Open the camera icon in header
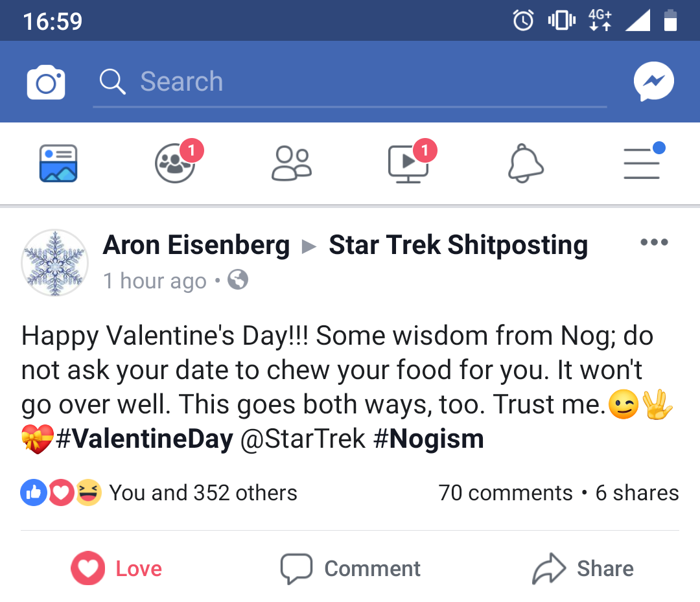This screenshot has height=602, width=700. pos(46,82)
